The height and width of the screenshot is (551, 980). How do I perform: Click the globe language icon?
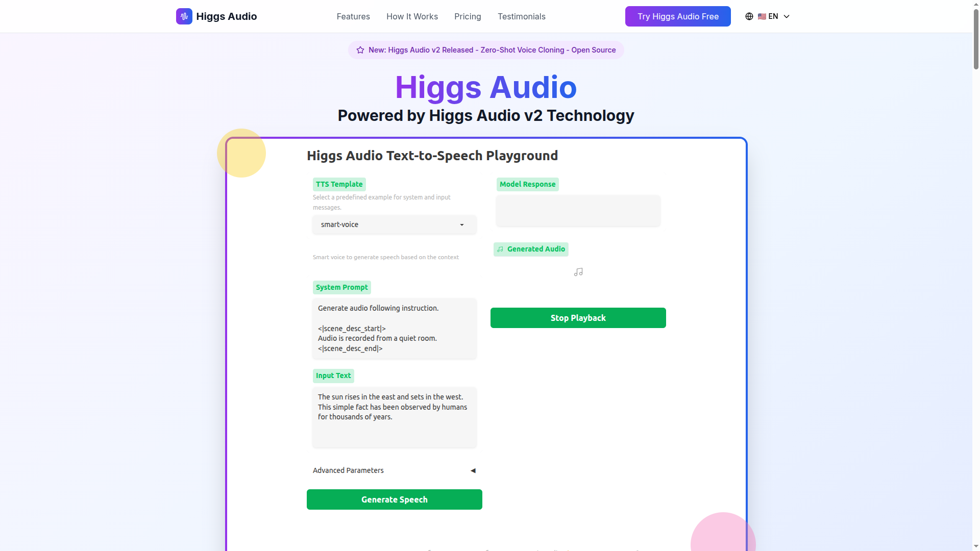coord(749,16)
